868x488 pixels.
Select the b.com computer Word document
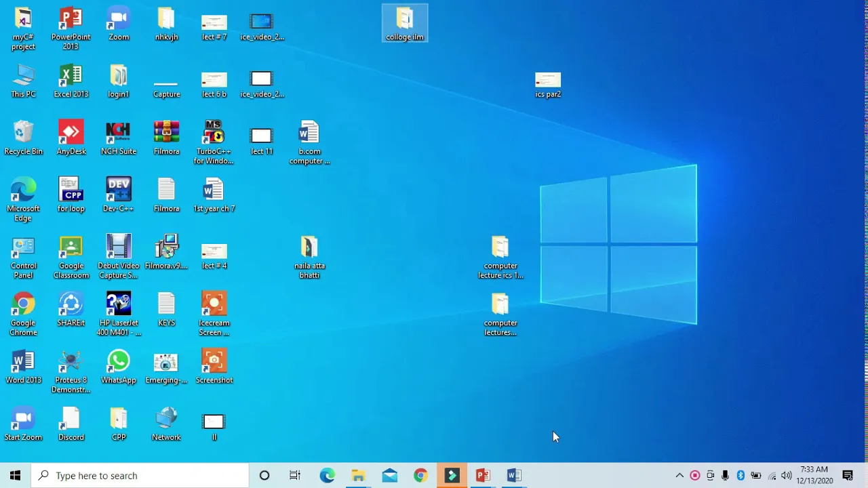[309, 143]
